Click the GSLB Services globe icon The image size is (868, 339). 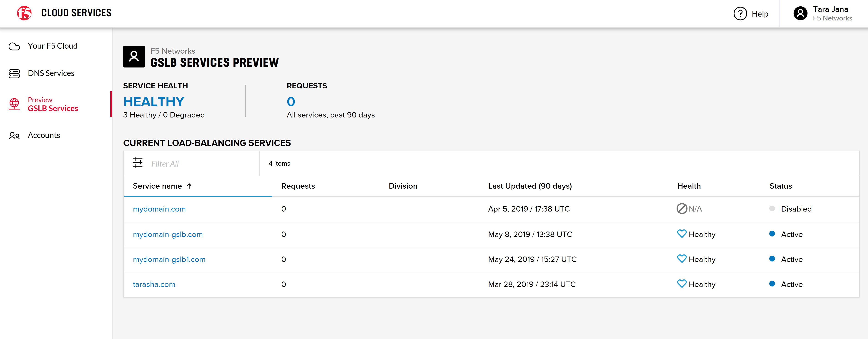[14, 104]
